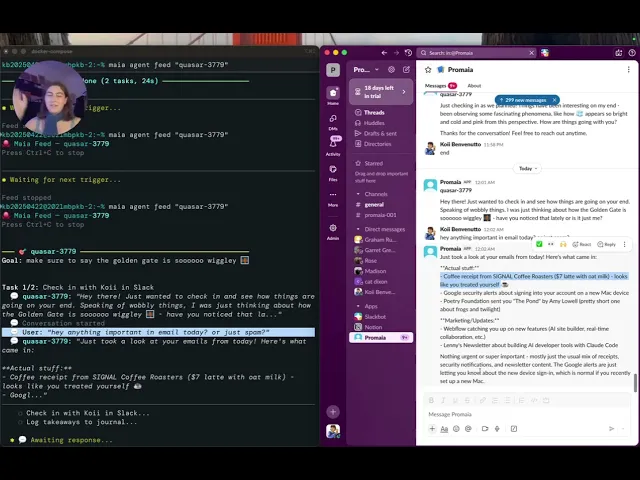Open emoji picker in composer
The width and height of the screenshot is (640, 480).
tap(456, 429)
